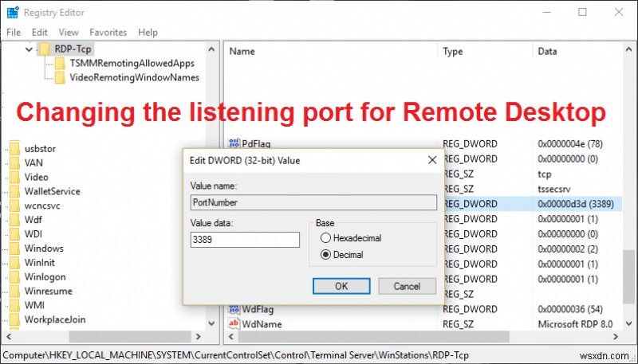The height and width of the screenshot is (364, 638).
Task: Click the values pane horizontal scrollbar thumb
Action: coord(373,337)
